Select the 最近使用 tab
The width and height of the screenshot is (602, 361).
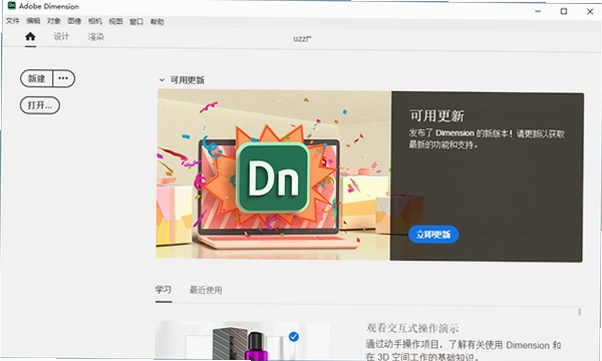pyautogui.click(x=206, y=290)
